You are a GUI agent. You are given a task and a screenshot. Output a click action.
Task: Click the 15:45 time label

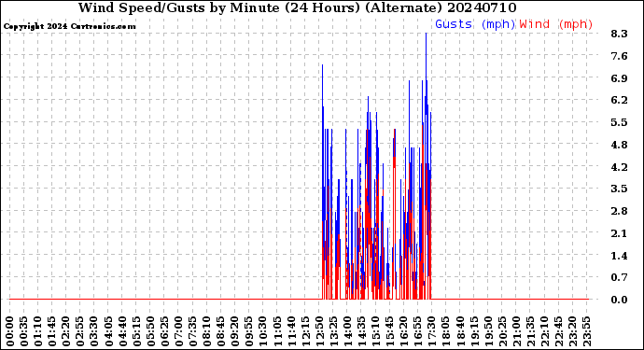click(389, 331)
